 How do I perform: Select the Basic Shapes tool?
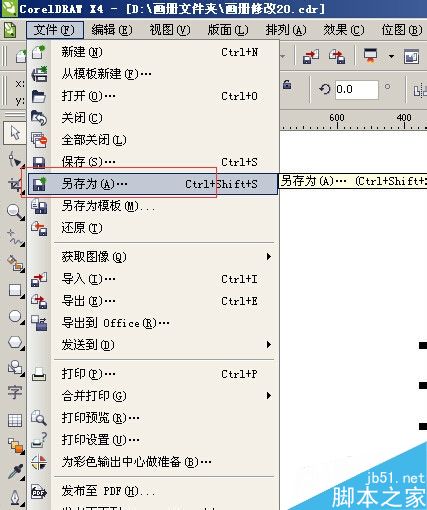15,368
